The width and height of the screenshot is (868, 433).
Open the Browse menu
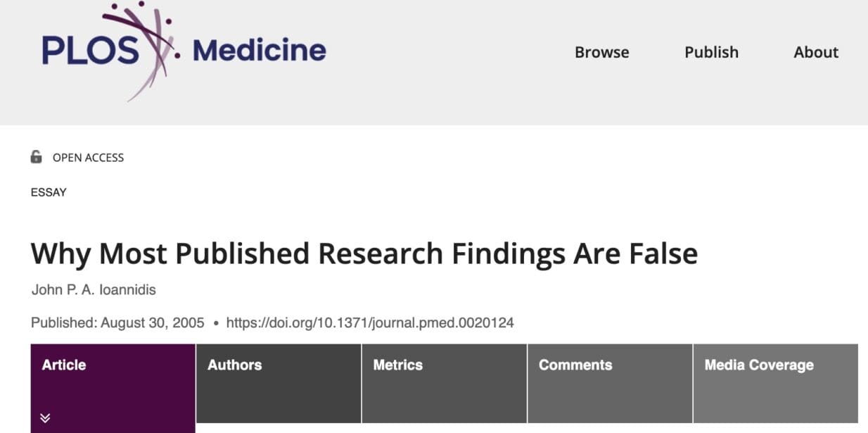pyautogui.click(x=601, y=52)
